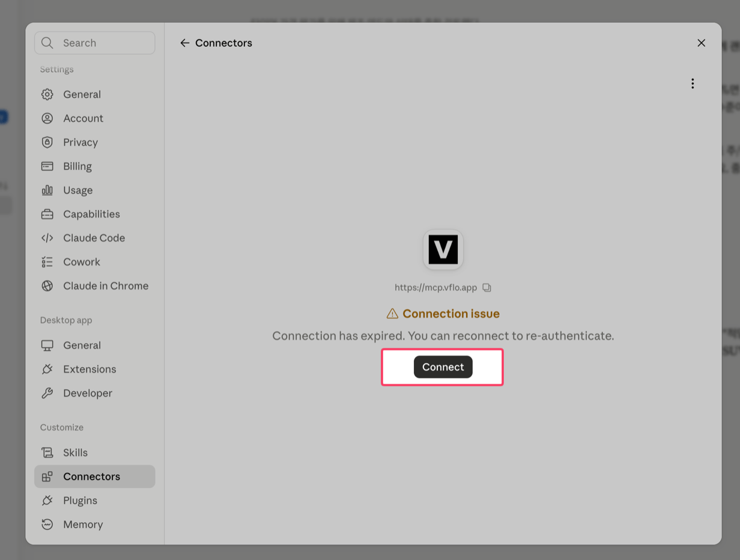Click the Claude Code brackets icon
The height and width of the screenshot is (560, 740).
[47, 238]
